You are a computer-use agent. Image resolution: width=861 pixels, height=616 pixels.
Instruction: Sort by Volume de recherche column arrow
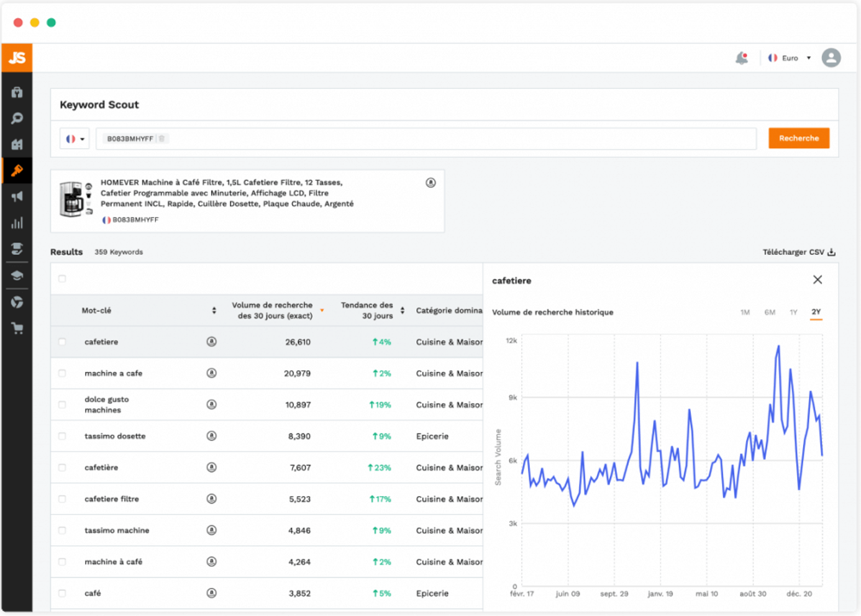pyautogui.click(x=322, y=310)
